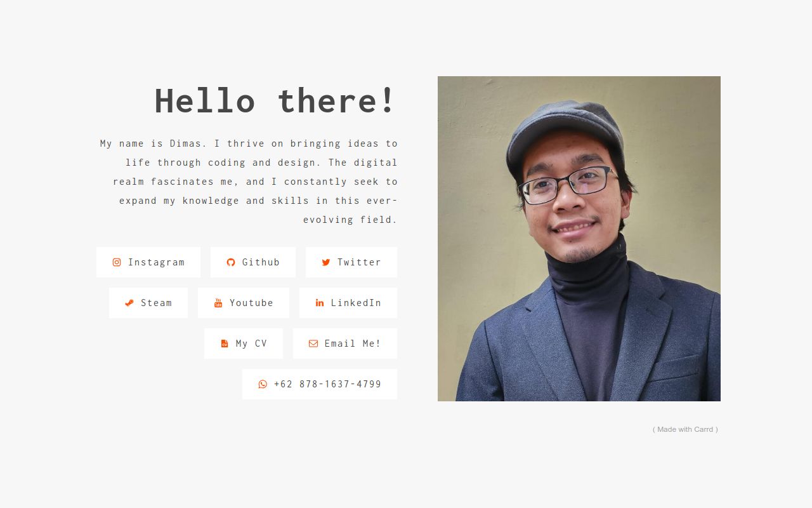The image size is (812, 508).
Task: Click the Steam logo icon
Action: tap(129, 303)
